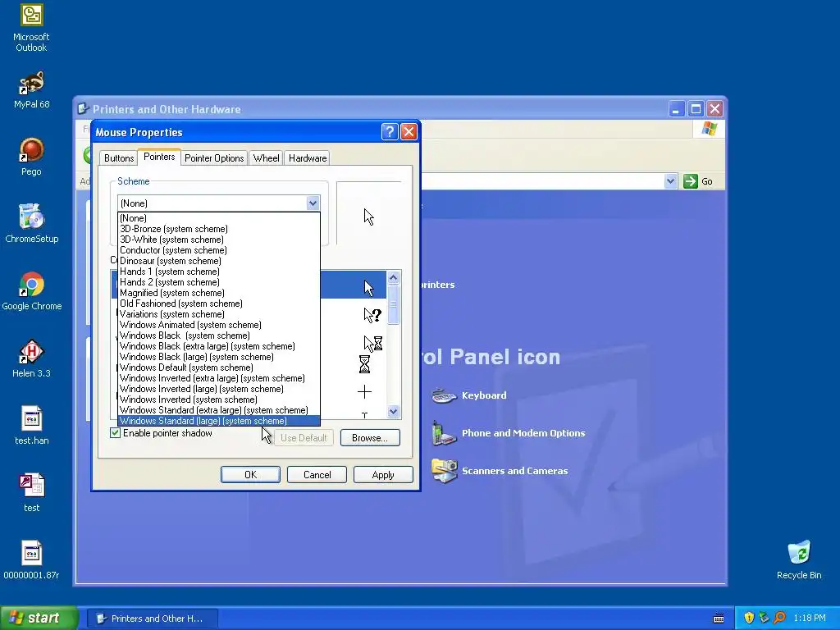Click the OK button
840x630 pixels.
[250, 475]
